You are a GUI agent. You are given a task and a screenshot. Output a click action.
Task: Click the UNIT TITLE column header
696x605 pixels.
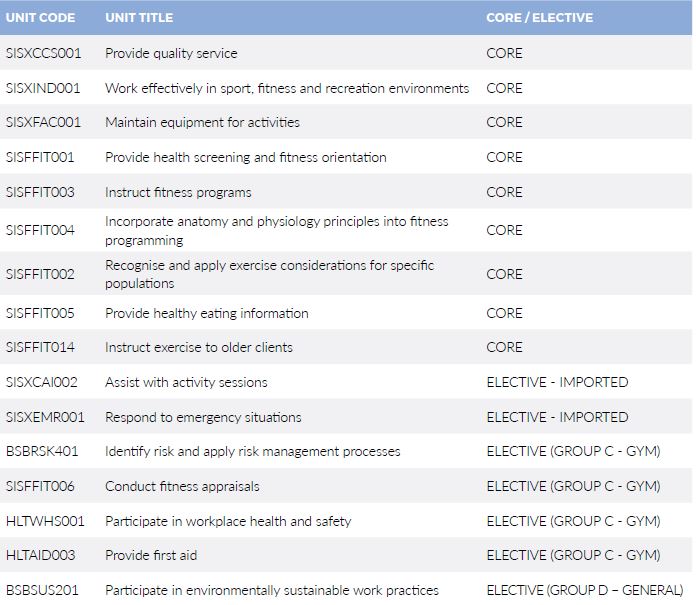pyautogui.click(x=139, y=18)
